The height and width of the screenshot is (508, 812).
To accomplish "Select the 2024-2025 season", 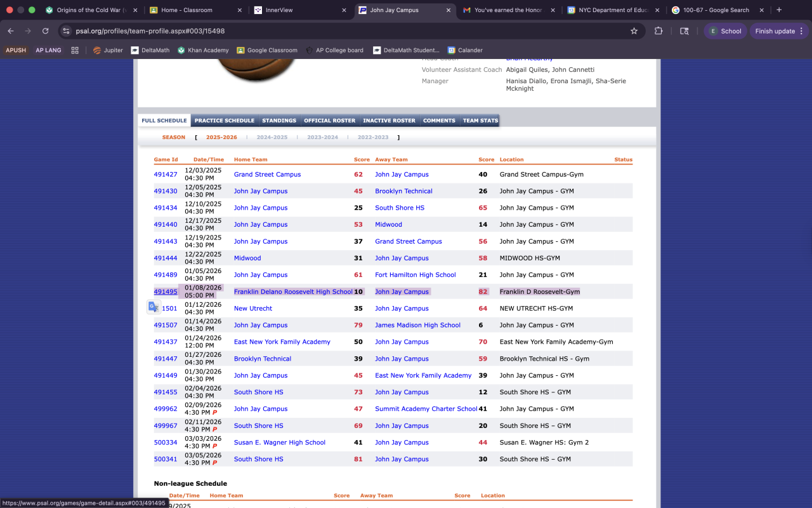I will click(272, 137).
